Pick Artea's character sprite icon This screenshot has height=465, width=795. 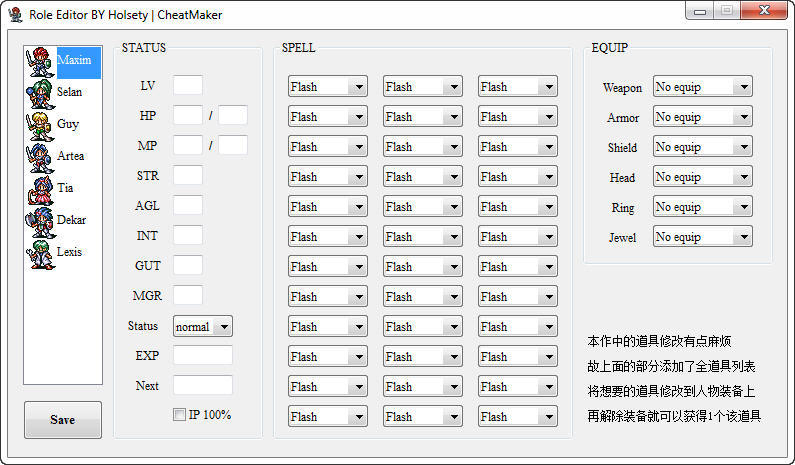[41, 158]
